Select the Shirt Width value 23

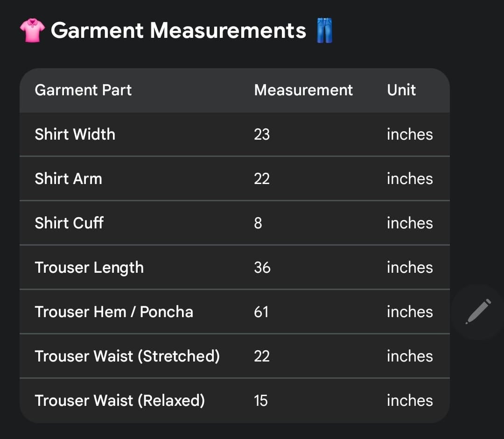coord(262,135)
